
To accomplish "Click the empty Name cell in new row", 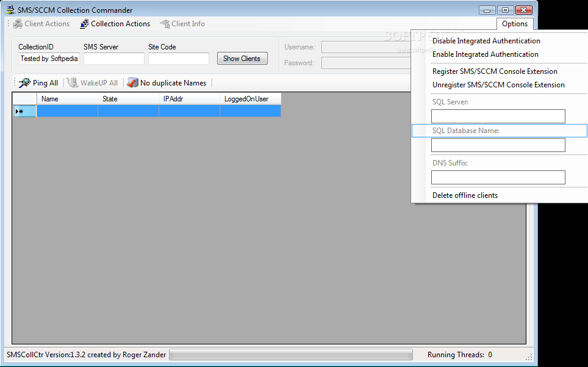I will point(67,111).
